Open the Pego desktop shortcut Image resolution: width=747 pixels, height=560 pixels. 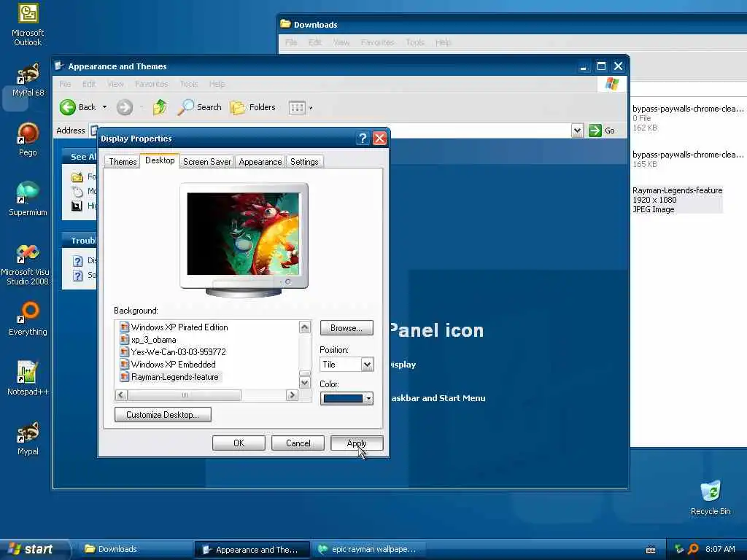pyautogui.click(x=28, y=139)
